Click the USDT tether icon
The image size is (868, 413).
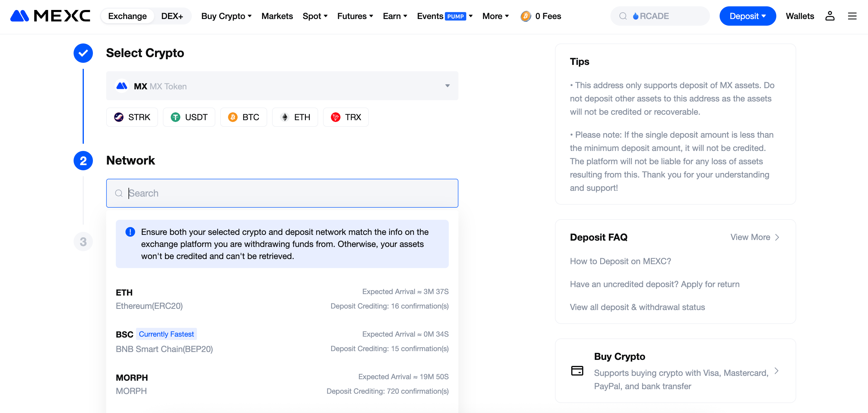point(175,117)
